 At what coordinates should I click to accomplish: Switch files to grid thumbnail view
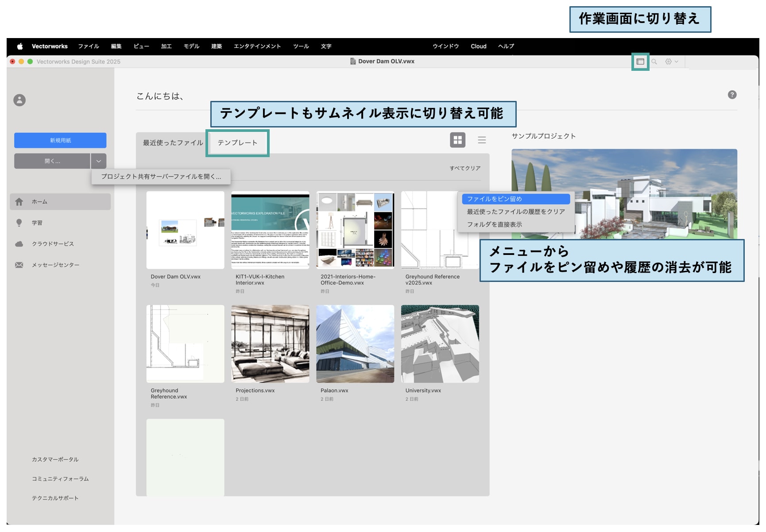457,140
